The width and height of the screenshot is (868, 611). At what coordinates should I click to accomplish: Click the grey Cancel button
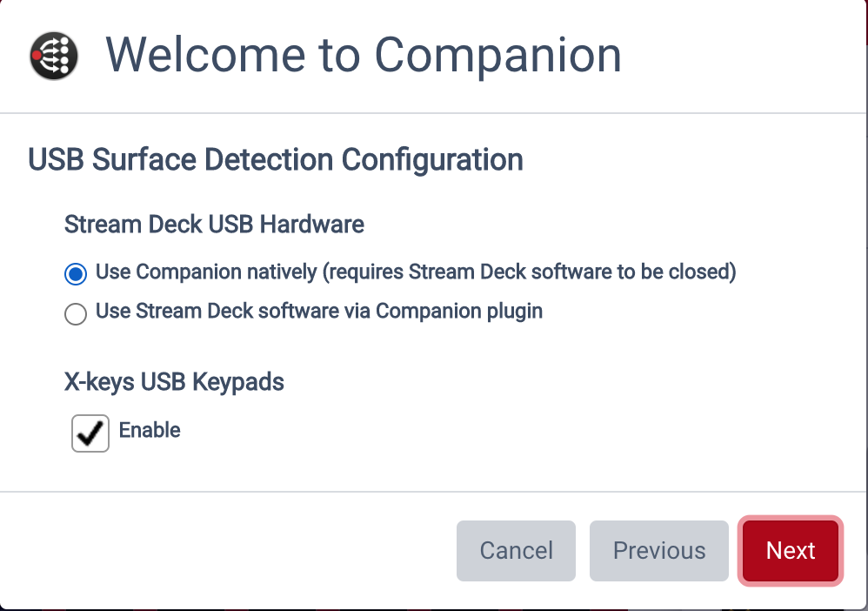click(516, 550)
